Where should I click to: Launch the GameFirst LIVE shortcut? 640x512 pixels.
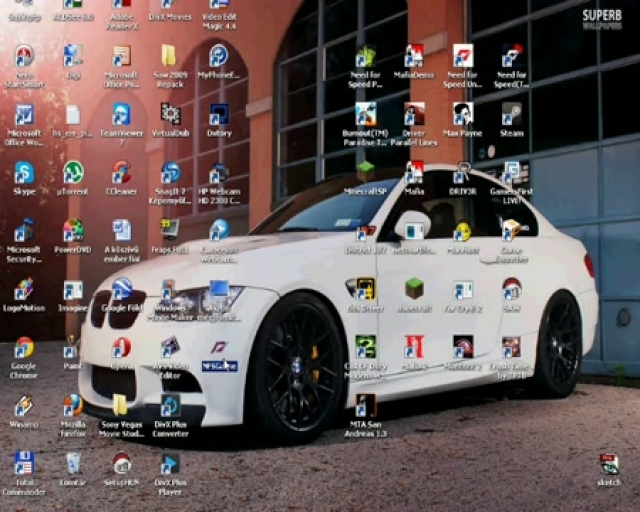(511, 172)
